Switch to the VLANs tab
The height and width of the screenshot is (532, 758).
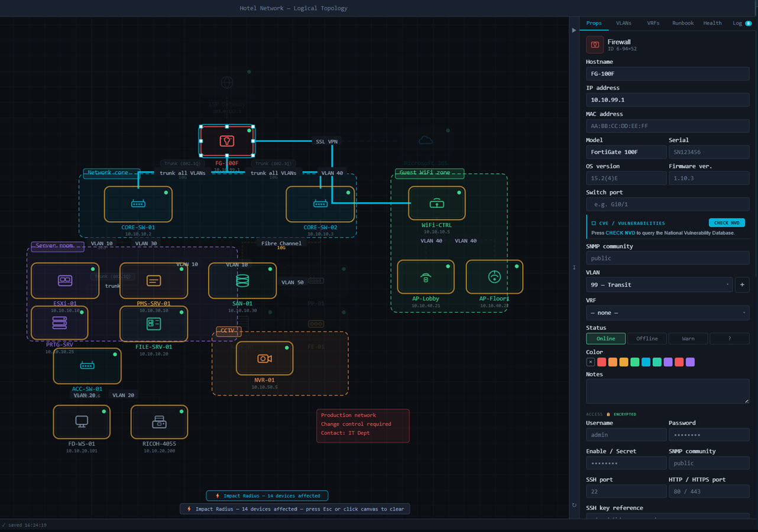pos(623,23)
